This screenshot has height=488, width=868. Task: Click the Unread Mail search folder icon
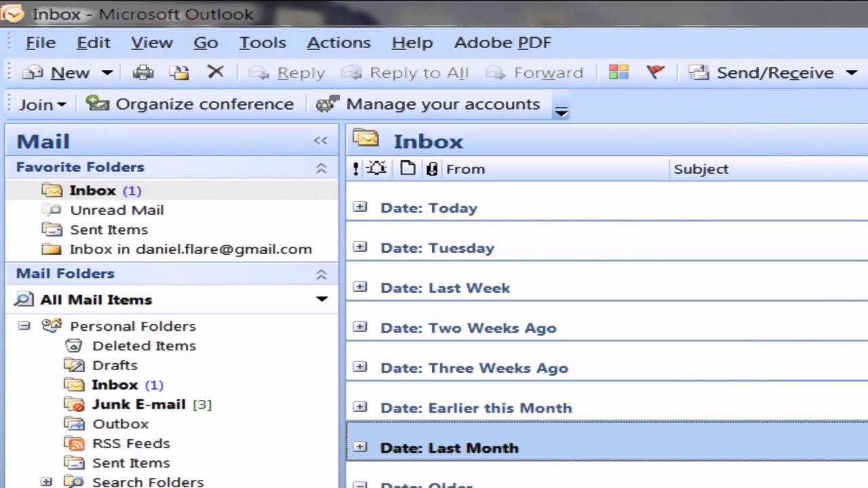[x=51, y=210]
